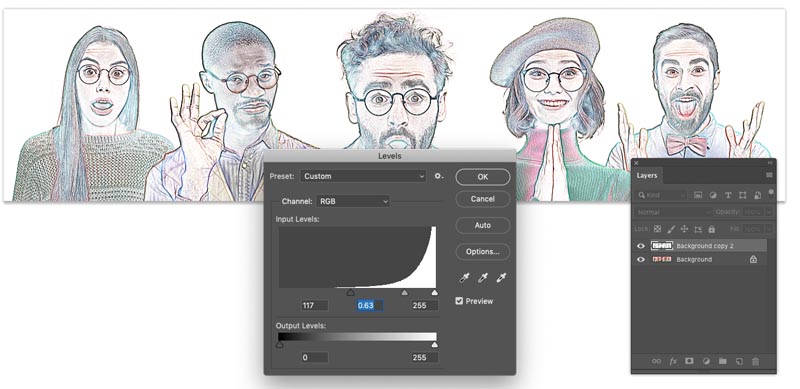Click the Auto button in Levels

tap(483, 225)
